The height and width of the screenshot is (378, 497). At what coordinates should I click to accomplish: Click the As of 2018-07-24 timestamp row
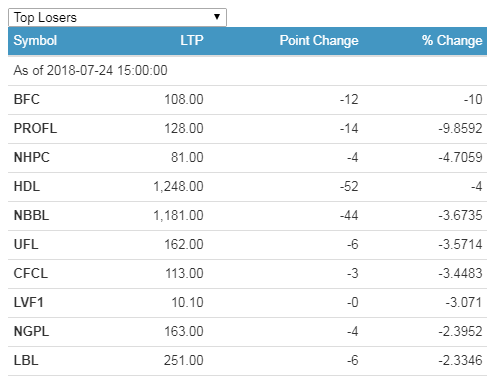click(247, 71)
